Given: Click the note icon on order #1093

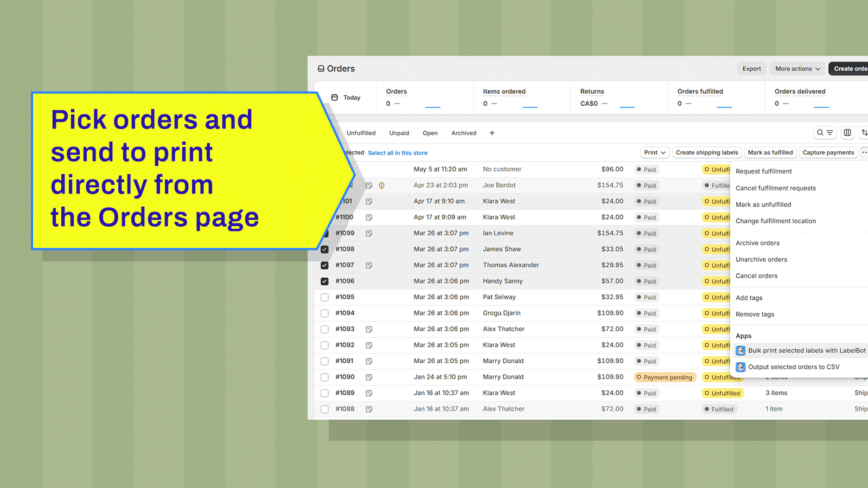Looking at the screenshot, I should pos(369,330).
